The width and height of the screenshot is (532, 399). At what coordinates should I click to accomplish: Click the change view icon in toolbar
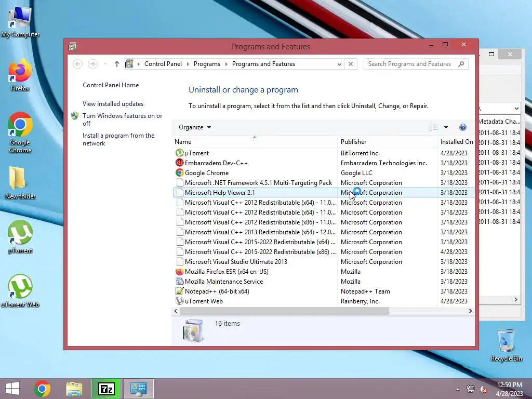tap(433, 127)
